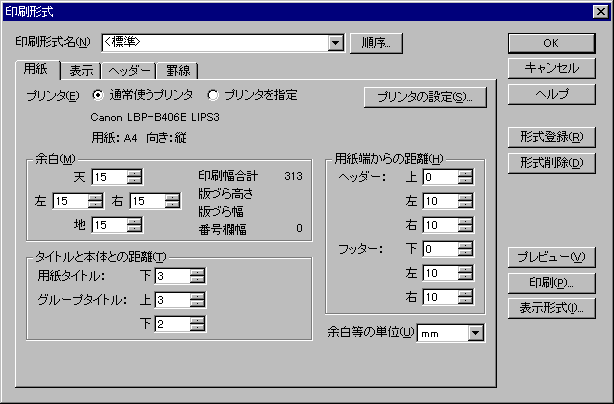Increase the 右 margin spinner value

click(x=173, y=197)
